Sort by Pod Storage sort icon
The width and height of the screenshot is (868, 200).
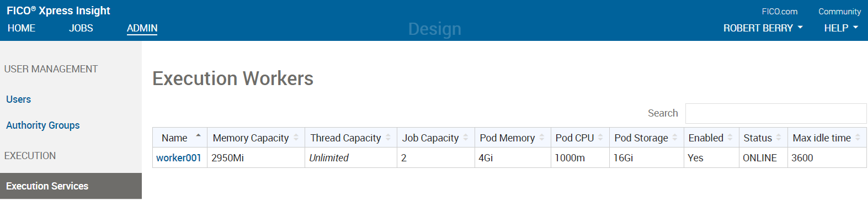click(674, 138)
